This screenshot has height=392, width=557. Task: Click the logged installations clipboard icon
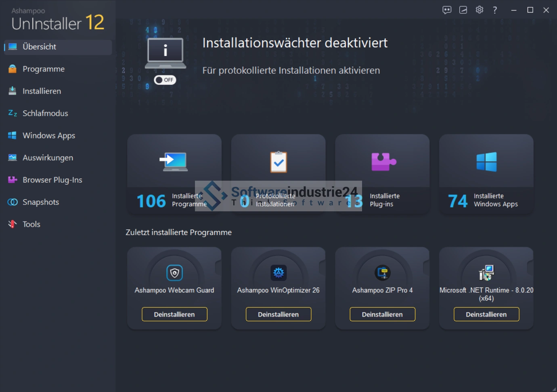[278, 162]
